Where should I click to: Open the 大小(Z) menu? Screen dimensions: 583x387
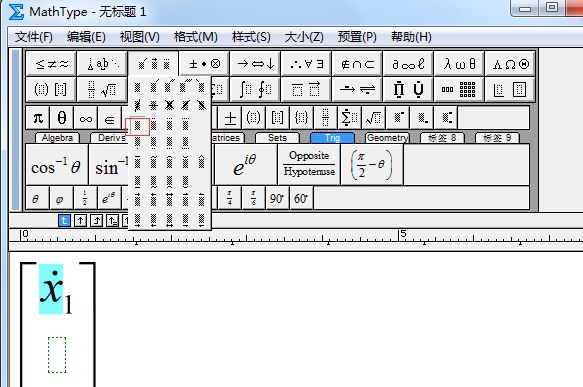pos(304,37)
